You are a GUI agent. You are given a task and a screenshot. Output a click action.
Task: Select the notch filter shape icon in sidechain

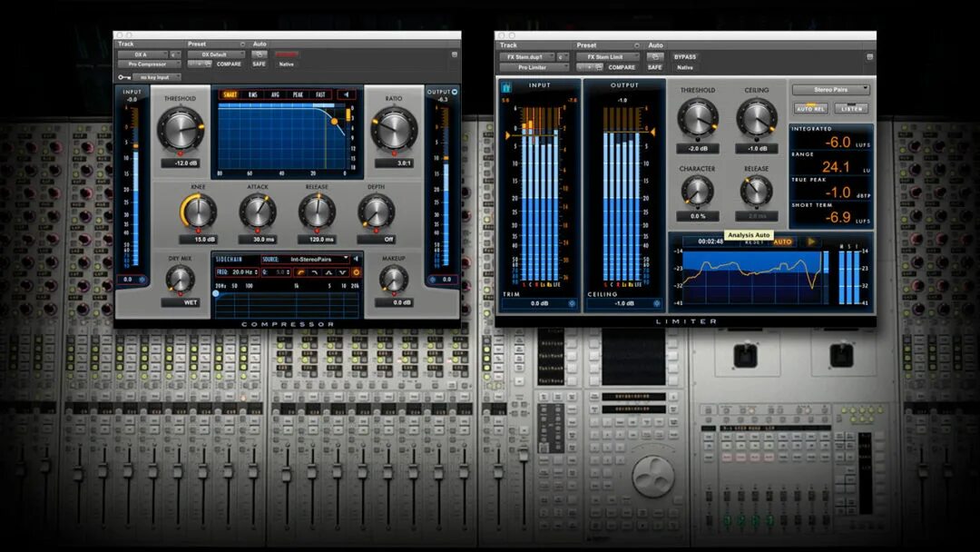click(342, 272)
